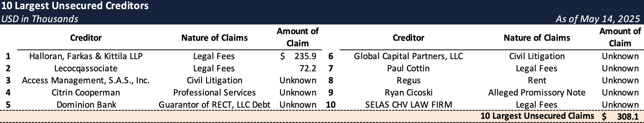Image resolution: width=644 pixels, height=123 pixels.
Task: Click the Dominion Bank cell
Action: tap(86, 105)
